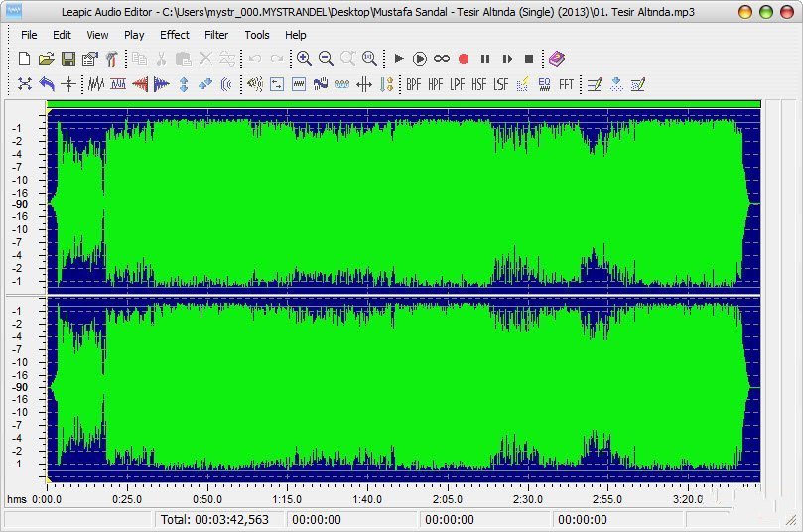Click the Zoom In magnifier icon
The width and height of the screenshot is (803, 532).
[x=304, y=59]
